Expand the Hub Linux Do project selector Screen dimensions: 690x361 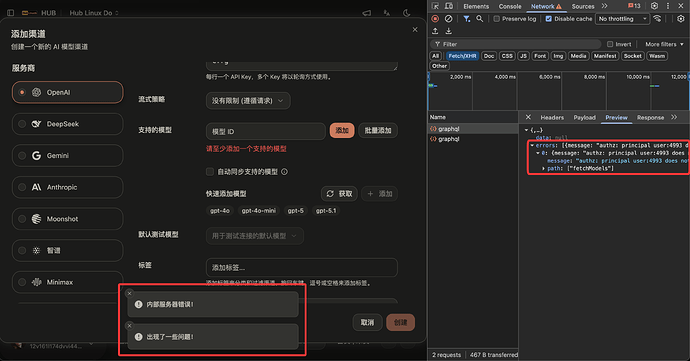[x=94, y=13]
